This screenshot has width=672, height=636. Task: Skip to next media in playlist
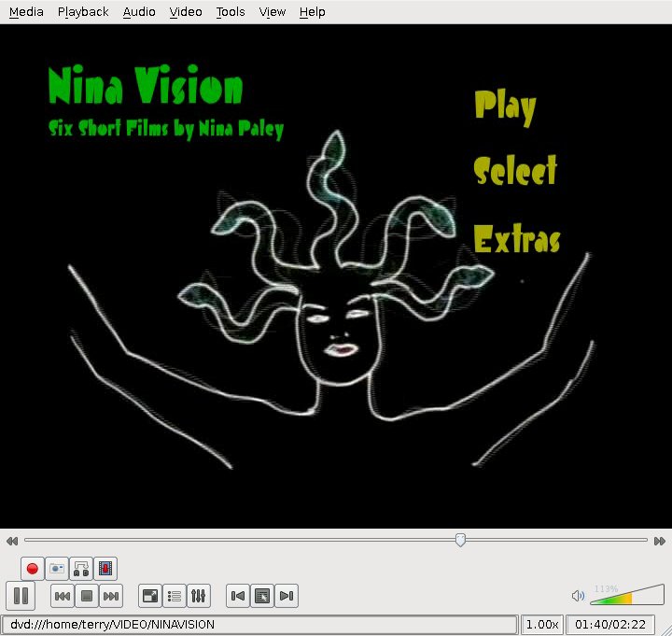coord(111,596)
